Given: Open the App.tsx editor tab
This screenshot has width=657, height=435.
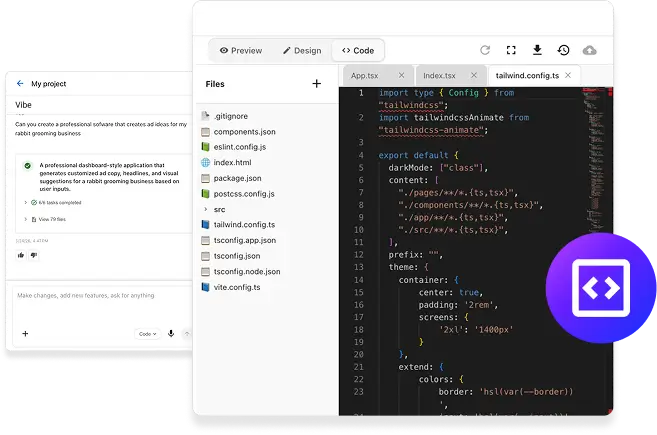Looking at the screenshot, I should pos(365,75).
